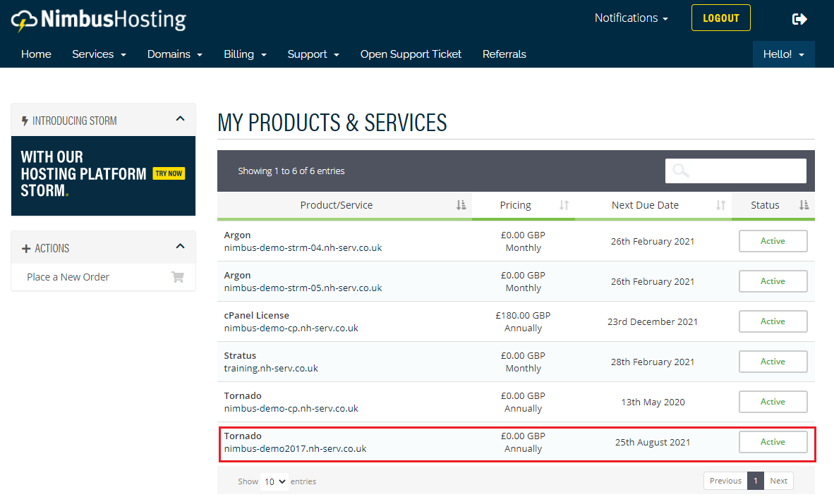Click Active button for cPanel License
This screenshot has width=834, height=504.
pos(773,321)
